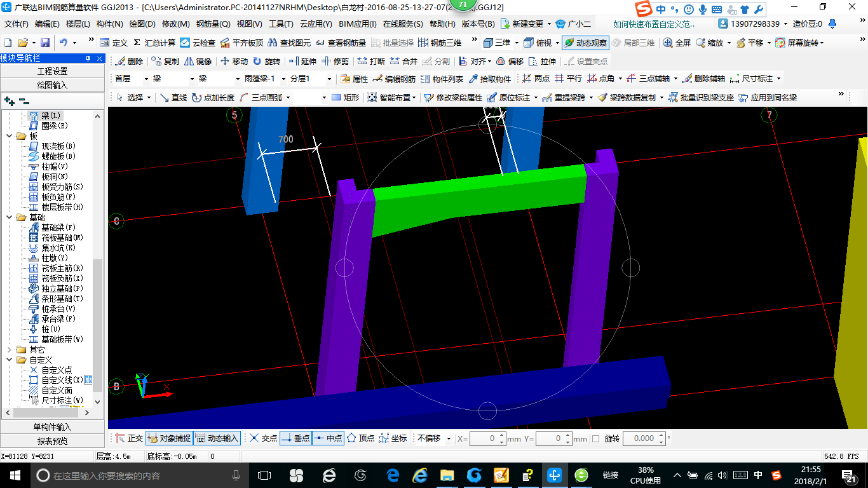This screenshot has width=868, height=488.
Task: Open Edge browser in the taskbar
Action: (393, 475)
